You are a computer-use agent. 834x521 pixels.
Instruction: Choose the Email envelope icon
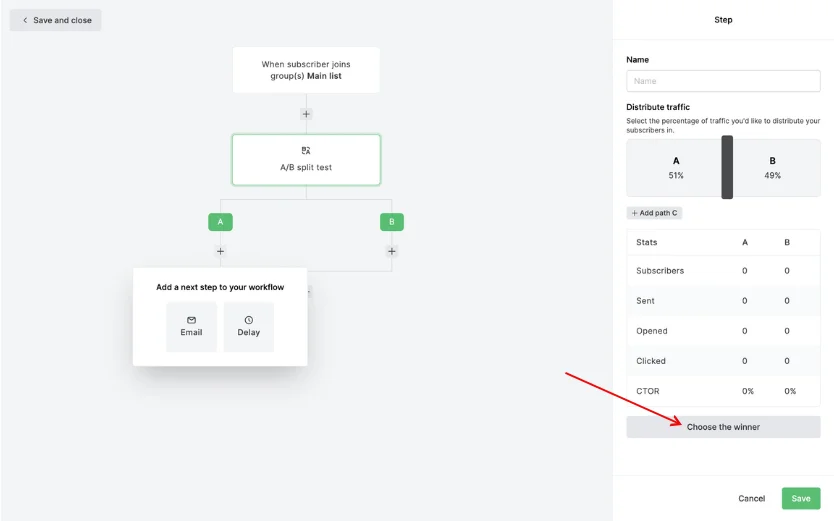click(x=191, y=320)
